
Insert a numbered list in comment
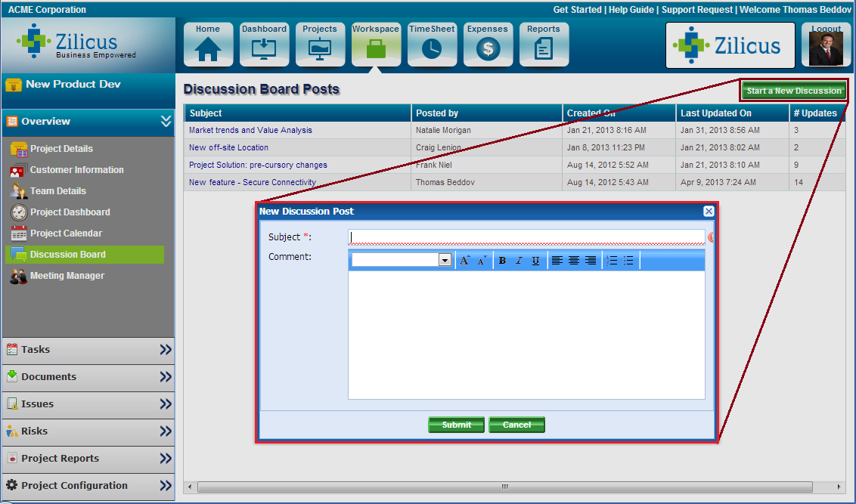point(612,261)
